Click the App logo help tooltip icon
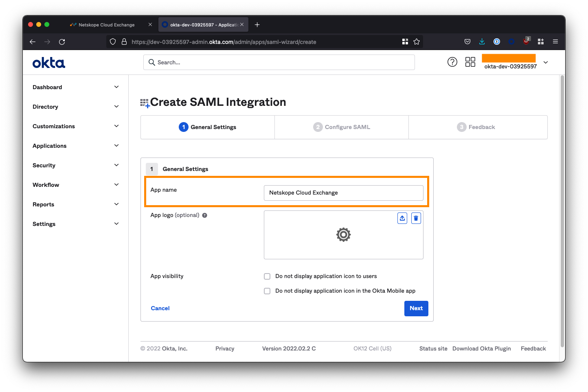The image size is (588, 392). (205, 215)
